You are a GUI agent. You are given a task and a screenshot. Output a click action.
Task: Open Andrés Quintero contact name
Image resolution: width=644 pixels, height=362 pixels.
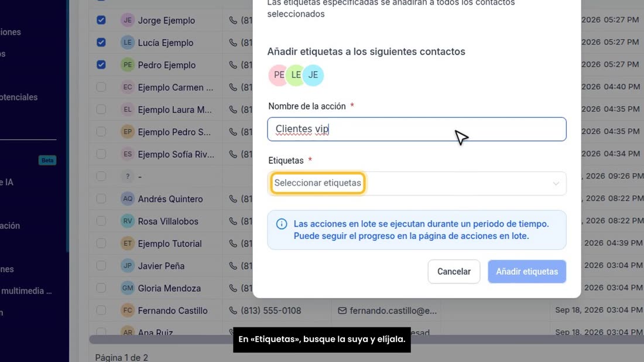pos(170,199)
